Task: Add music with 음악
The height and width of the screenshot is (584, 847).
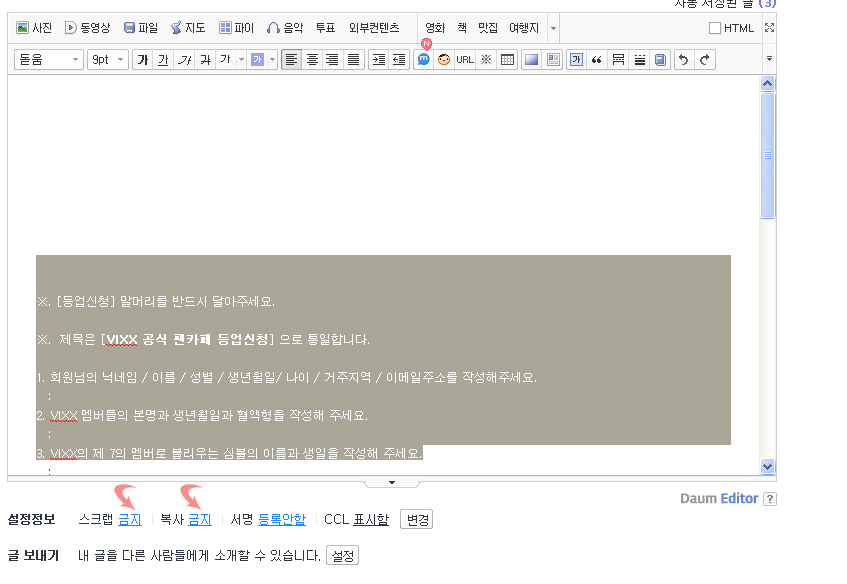Action: point(285,28)
